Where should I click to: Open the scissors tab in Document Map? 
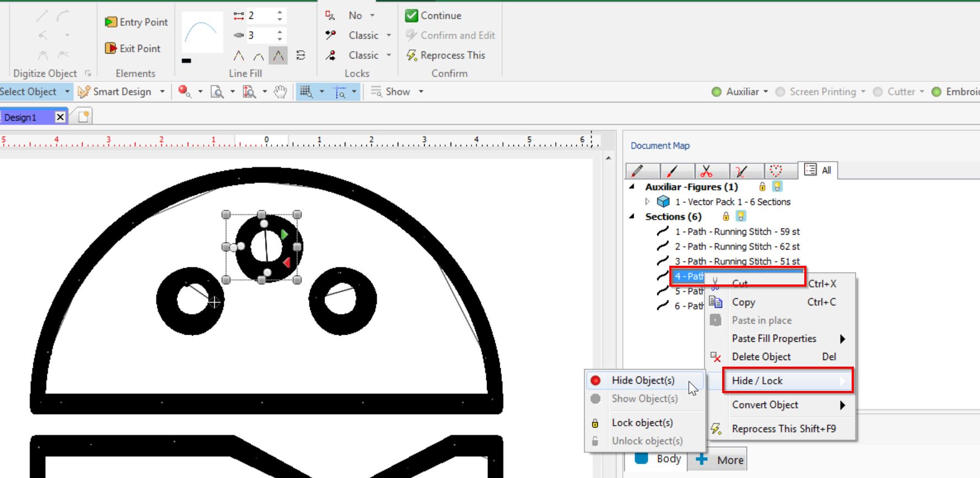click(x=706, y=171)
